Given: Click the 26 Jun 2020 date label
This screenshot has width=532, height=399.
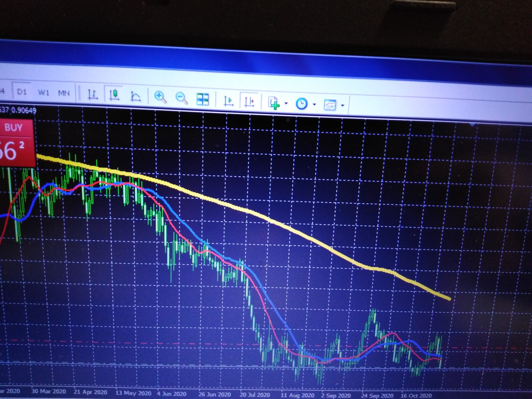Looking at the screenshot, I should click(x=215, y=394).
